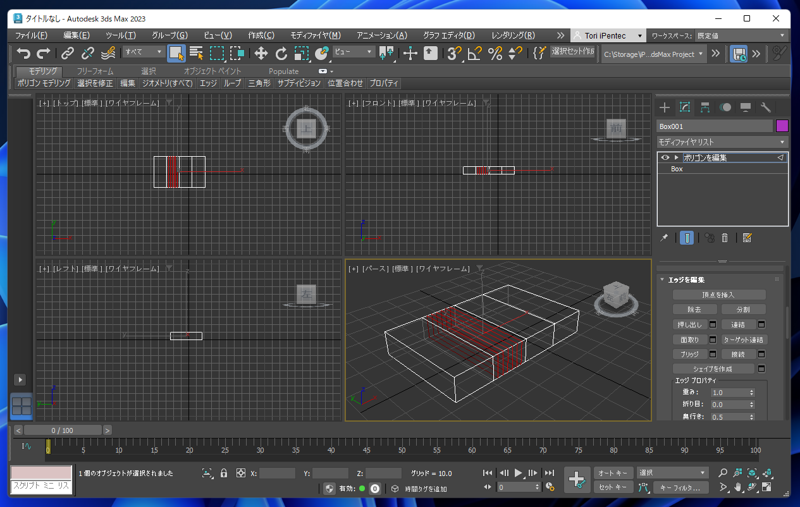Select the Move transform tool
The height and width of the screenshot is (507, 800).
(x=260, y=53)
